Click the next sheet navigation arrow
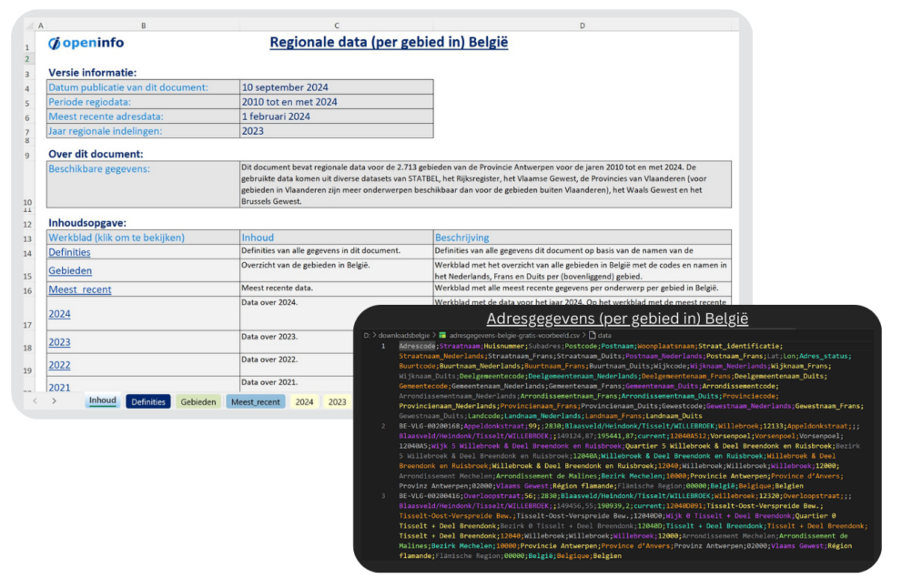The width and height of the screenshot is (902, 588). coord(54,401)
